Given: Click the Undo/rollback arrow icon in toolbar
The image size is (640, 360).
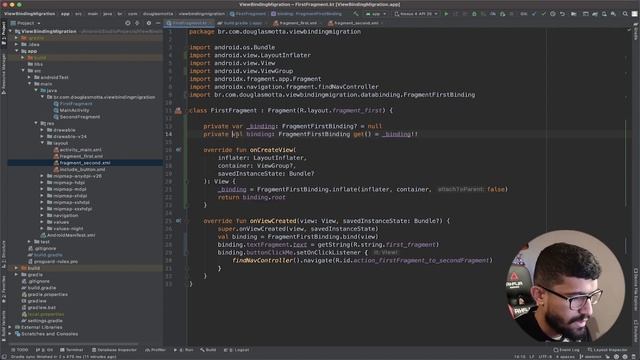Looking at the screenshot, I should click(562, 14).
